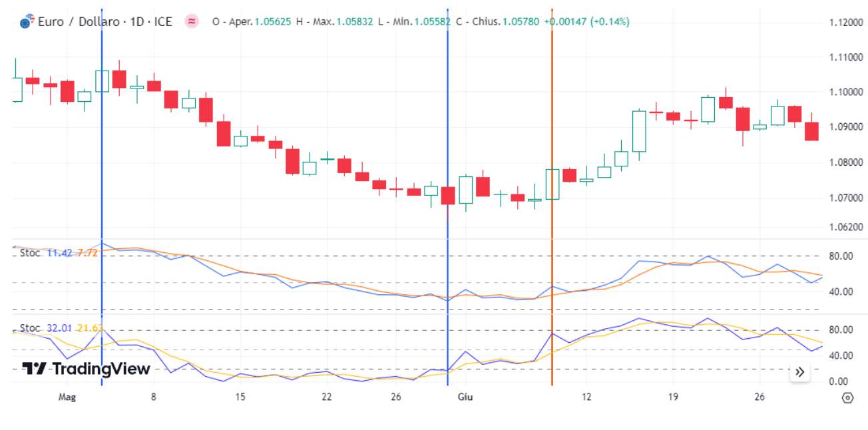868x430 pixels.
Task: Click the Mag date label on time axis
Action: click(67, 397)
